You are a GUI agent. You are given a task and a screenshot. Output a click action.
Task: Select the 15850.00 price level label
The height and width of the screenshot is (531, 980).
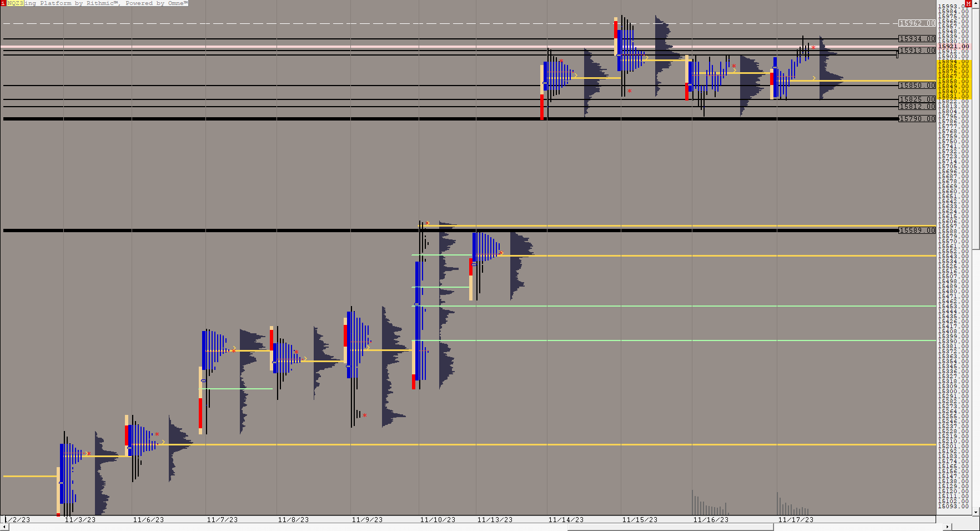coord(917,86)
